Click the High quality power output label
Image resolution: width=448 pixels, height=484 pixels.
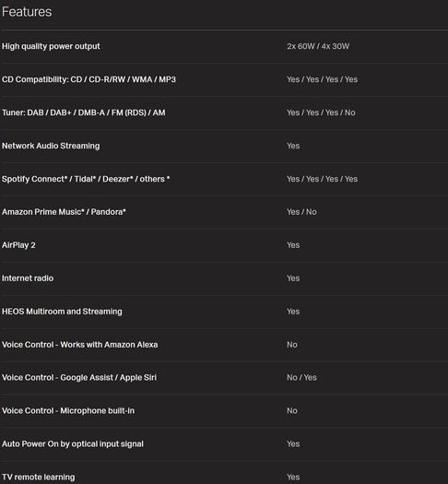pyautogui.click(x=51, y=46)
